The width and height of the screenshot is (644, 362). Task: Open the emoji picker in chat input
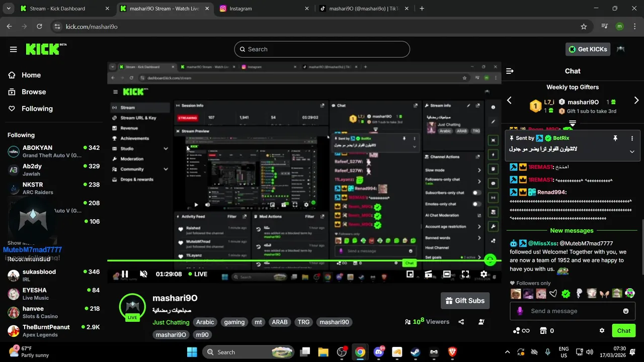(626, 311)
